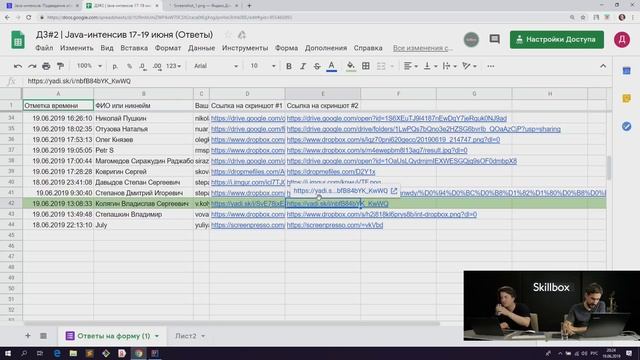Open the Форма menu
Viewport: 640px width, 360px height.
coord(286,48)
